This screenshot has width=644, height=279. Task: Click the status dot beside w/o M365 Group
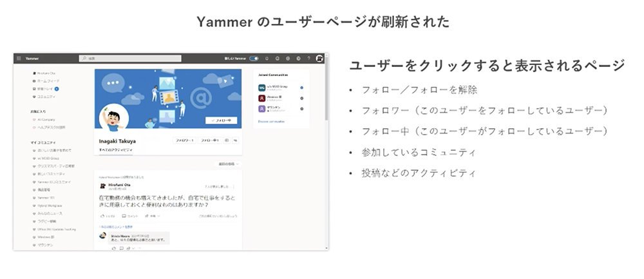(x=302, y=88)
